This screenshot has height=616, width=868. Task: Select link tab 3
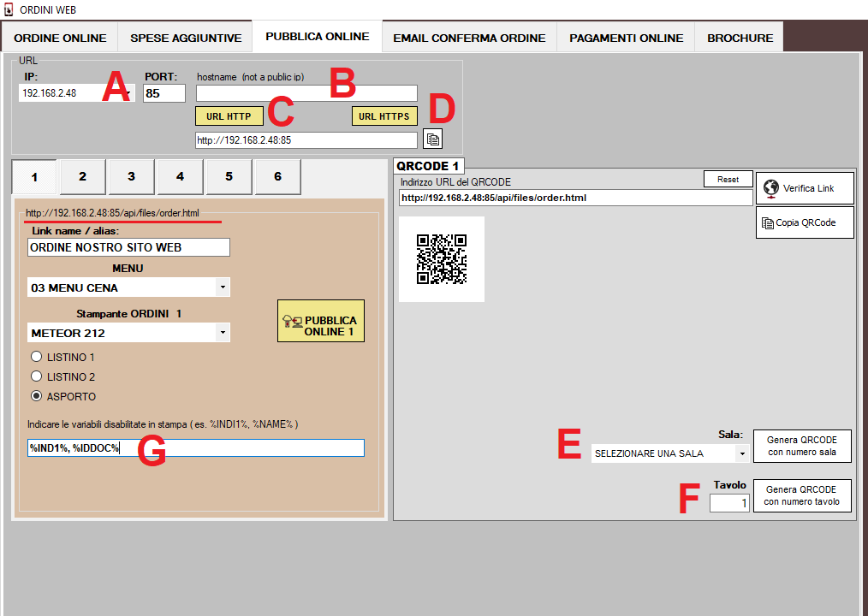click(131, 176)
